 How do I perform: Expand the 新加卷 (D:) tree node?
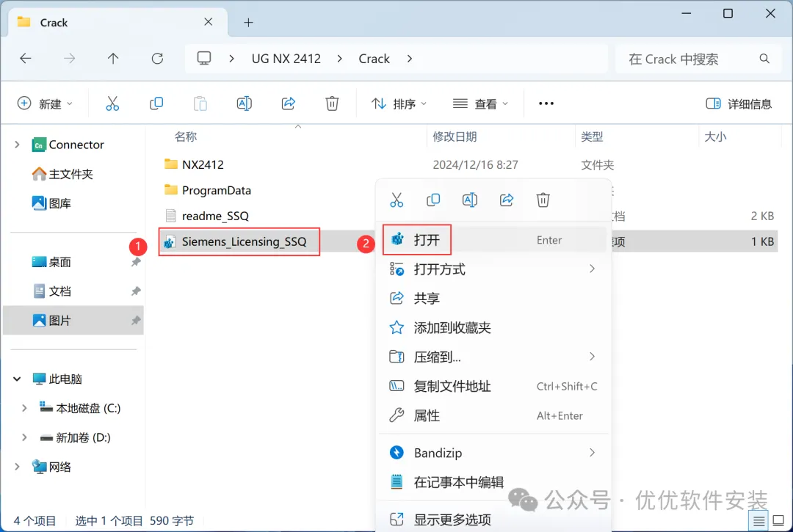[24, 437]
